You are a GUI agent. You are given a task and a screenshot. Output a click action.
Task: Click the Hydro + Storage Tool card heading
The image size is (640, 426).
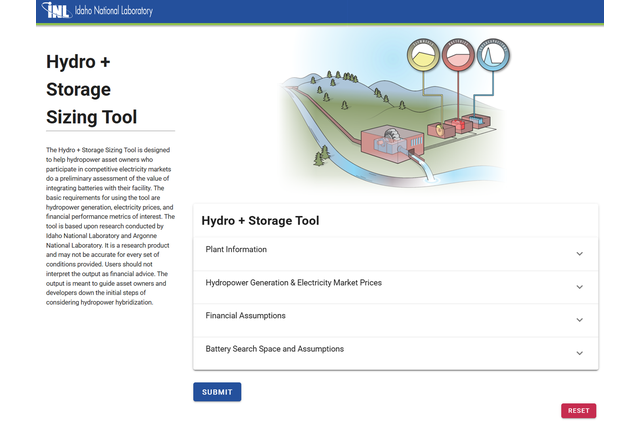260,221
